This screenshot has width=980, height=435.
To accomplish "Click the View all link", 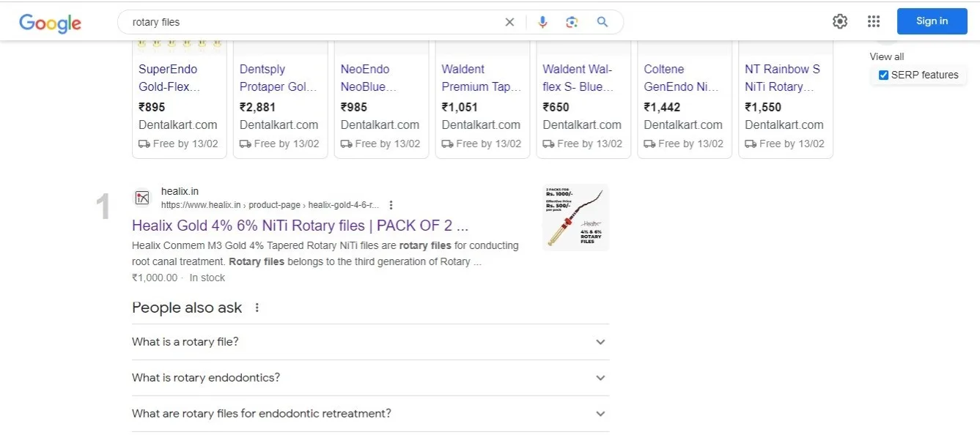I will 887,56.
